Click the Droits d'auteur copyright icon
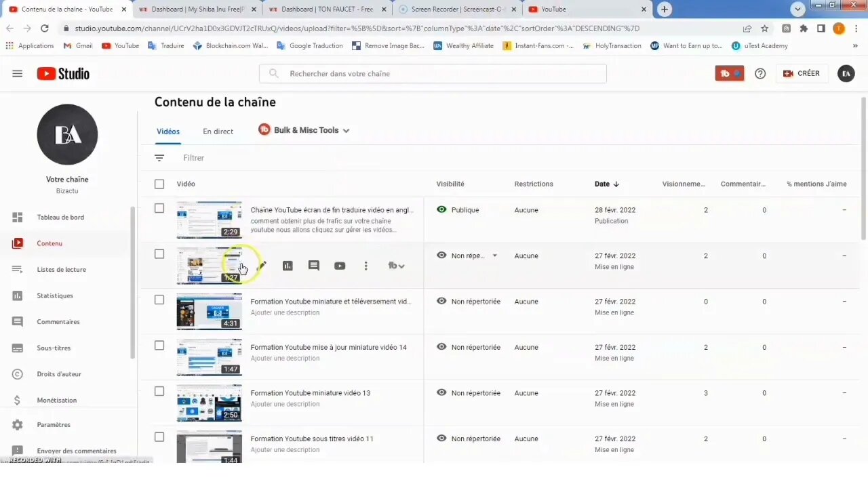The width and height of the screenshot is (868, 488). tap(18, 374)
